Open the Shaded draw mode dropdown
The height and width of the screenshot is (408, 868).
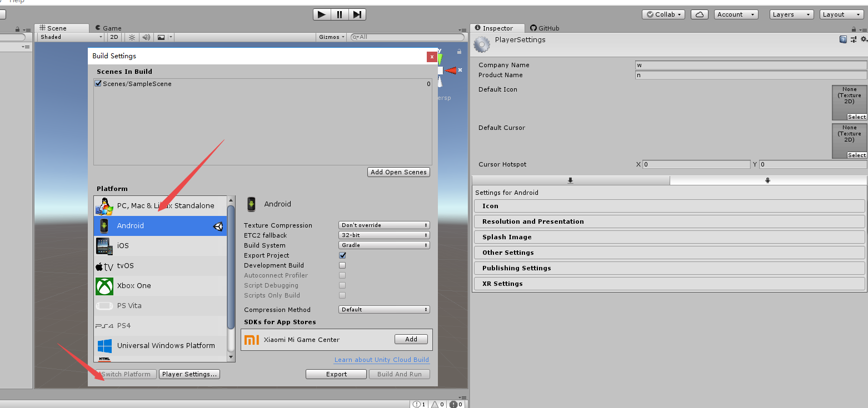pyautogui.click(x=71, y=37)
